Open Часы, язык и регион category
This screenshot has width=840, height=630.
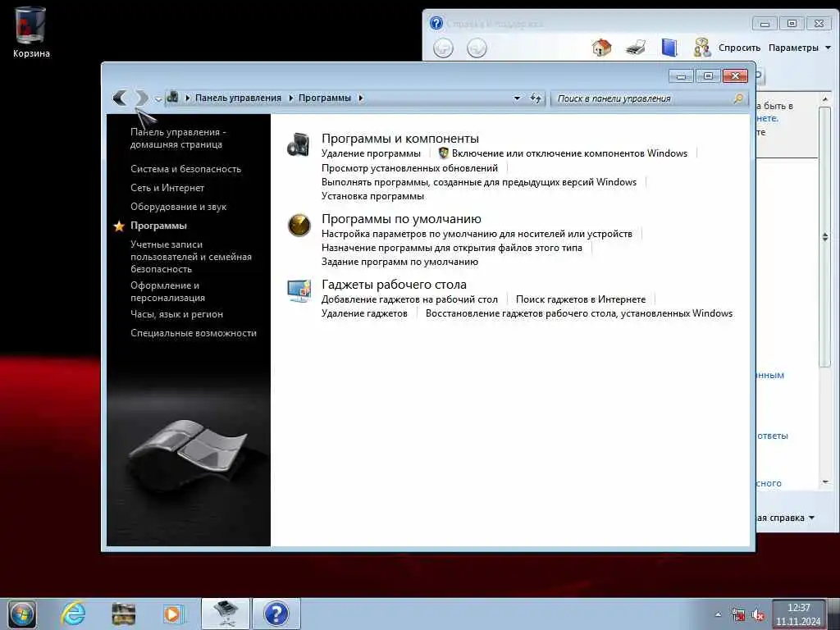pyautogui.click(x=177, y=314)
